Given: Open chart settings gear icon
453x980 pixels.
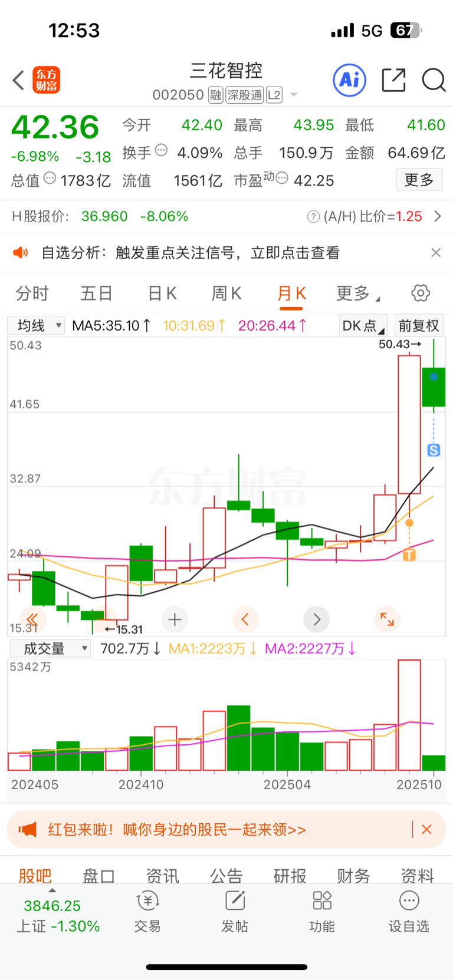Looking at the screenshot, I should pos(421,293).
